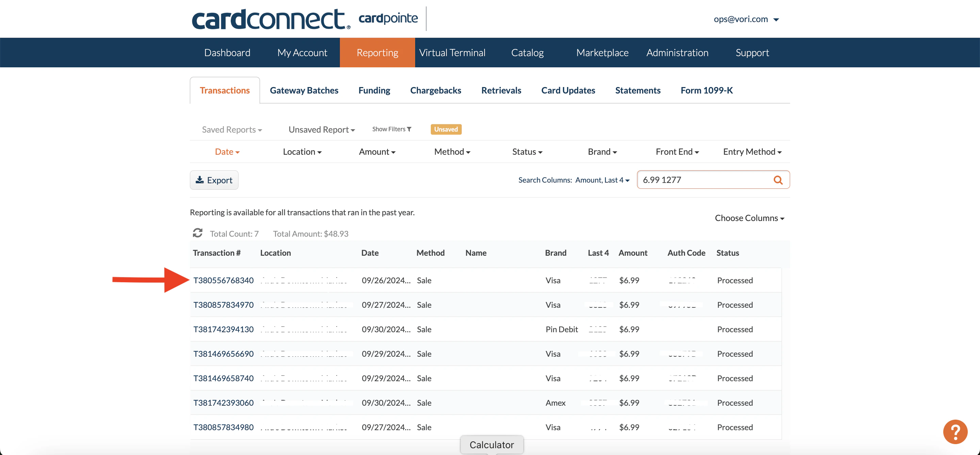Open the orange help question mark bubble
The width and height of the screenshot is (980, 455).
coord(955,432)
